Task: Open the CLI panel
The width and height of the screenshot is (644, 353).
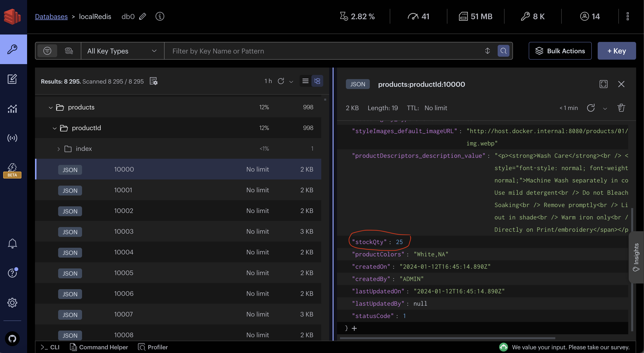Action: pos(50,347)
